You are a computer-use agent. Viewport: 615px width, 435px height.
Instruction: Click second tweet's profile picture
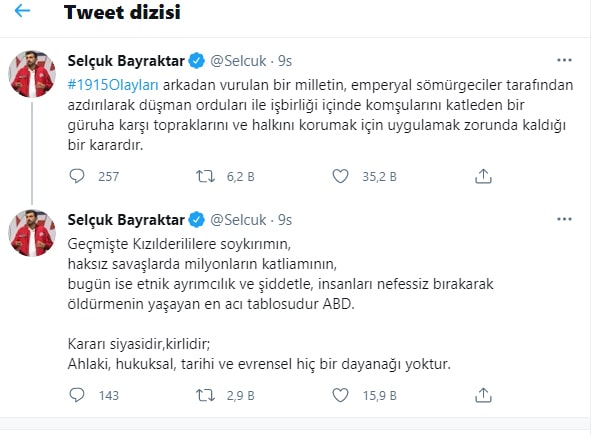point(33,232)
